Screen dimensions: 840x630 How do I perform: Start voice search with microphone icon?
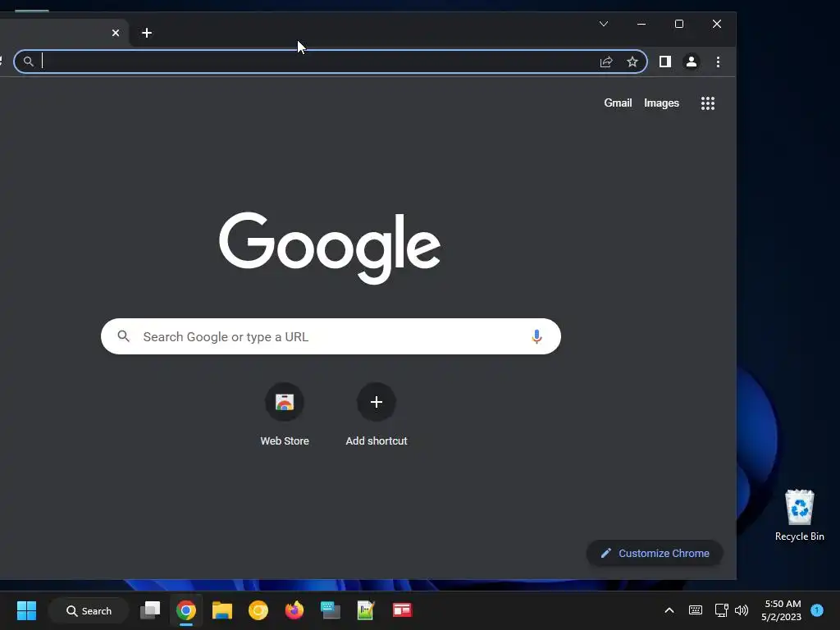pyautogui.click(x=536, y=336)
